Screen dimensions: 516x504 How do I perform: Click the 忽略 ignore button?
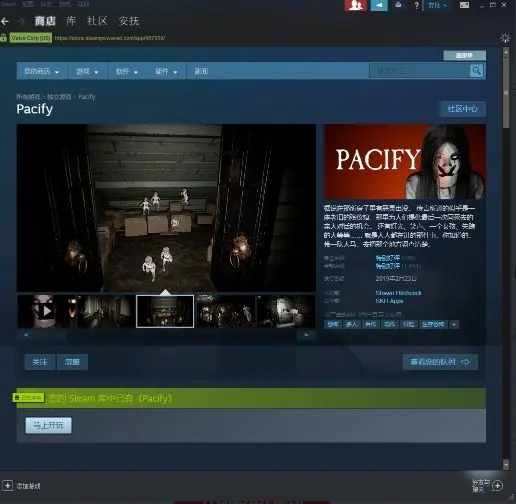point(72,362)
